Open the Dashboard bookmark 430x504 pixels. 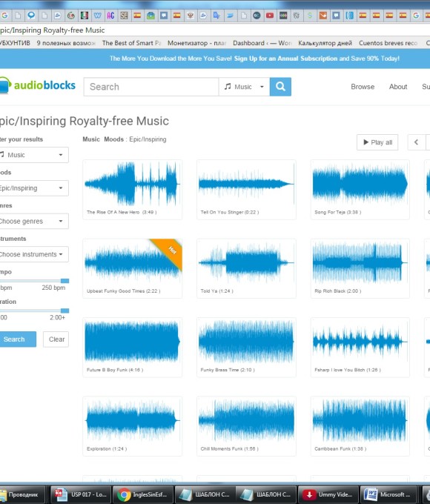(262, 43)
